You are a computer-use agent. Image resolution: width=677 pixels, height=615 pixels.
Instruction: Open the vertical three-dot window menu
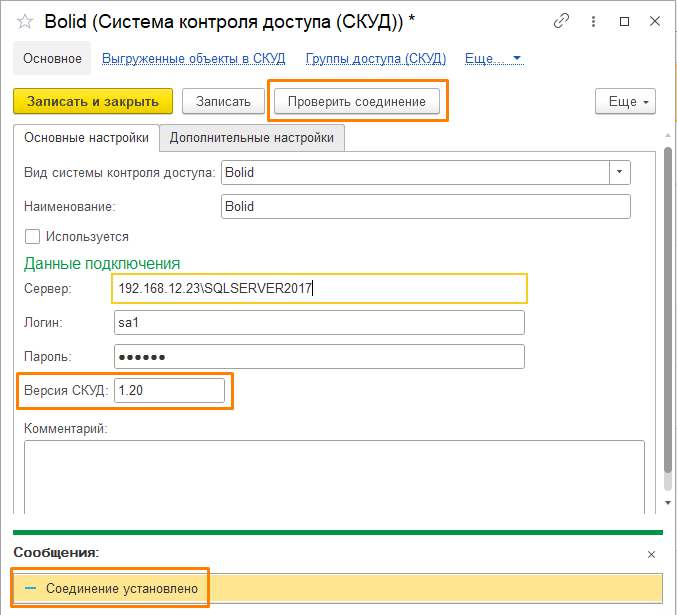(x=595, y=21)
